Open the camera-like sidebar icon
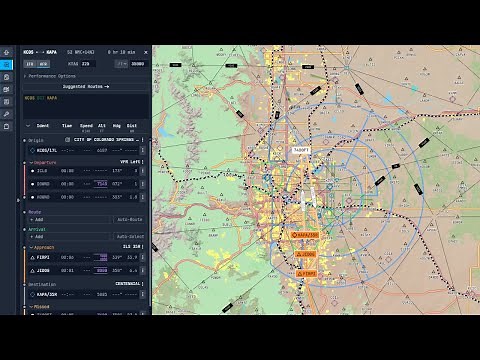480x360 pixels. [x=6, y=90]
